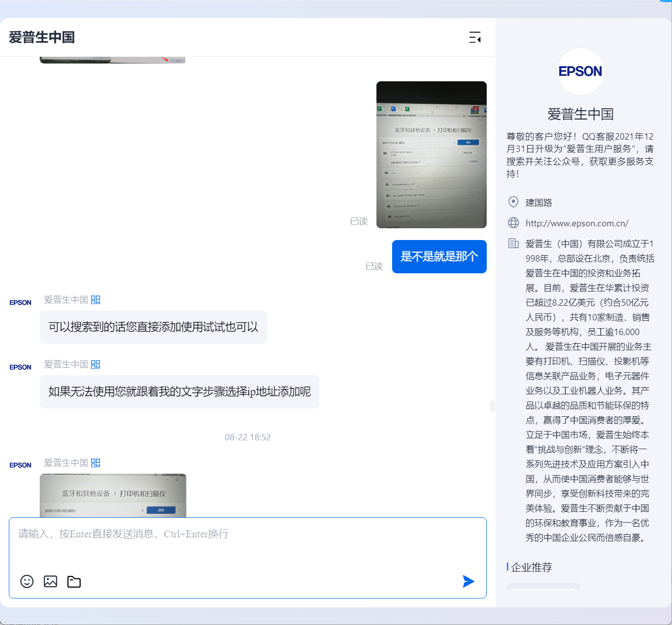Screen dimensions: 672x625
Task: Click the QR badge on message above 如果无法使用
Action: pyautogui.click(x=96, y=364)
